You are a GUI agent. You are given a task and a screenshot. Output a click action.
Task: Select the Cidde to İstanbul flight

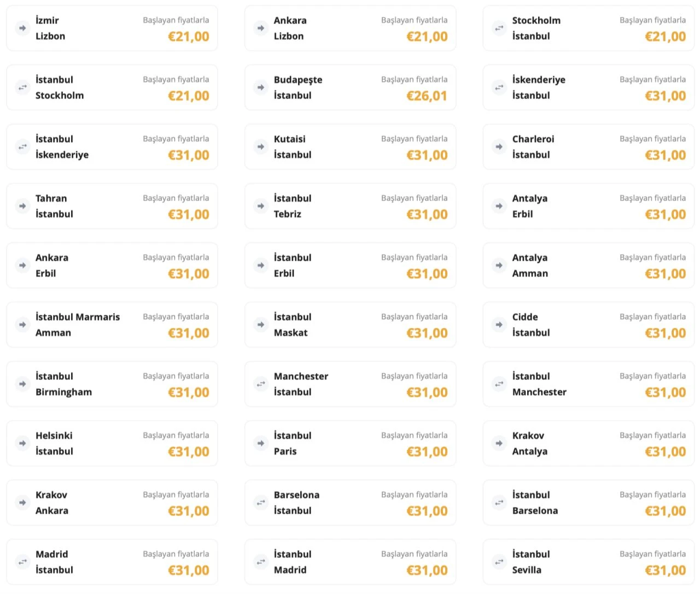coord(588,325)
